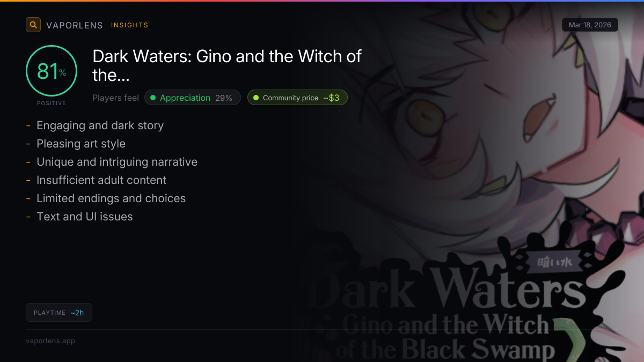Click the Community price ~$3 badge
The height and width of the screenshot is (362, 644).
297,98
